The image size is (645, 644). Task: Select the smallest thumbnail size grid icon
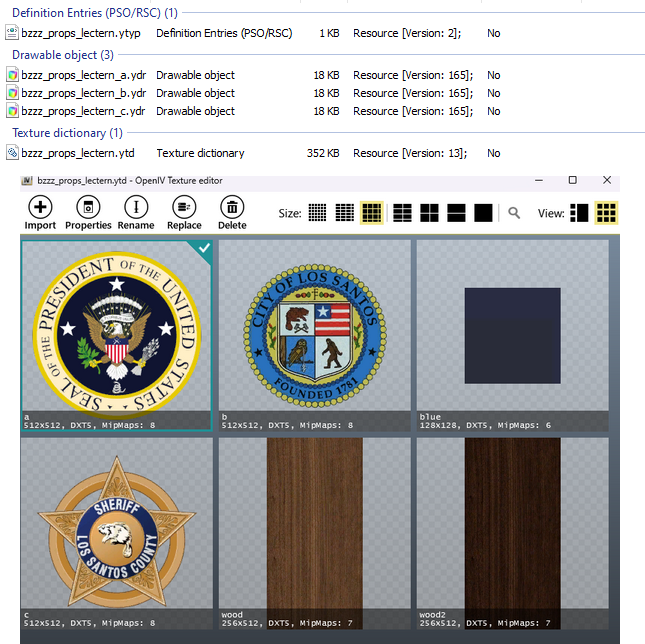coord(317,213)
